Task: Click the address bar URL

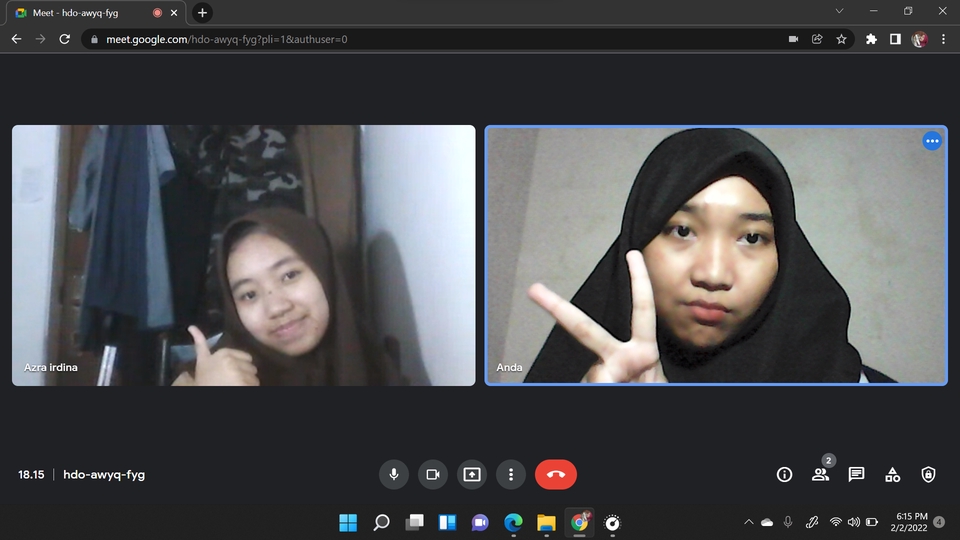Action: click(x=227, y=39)
